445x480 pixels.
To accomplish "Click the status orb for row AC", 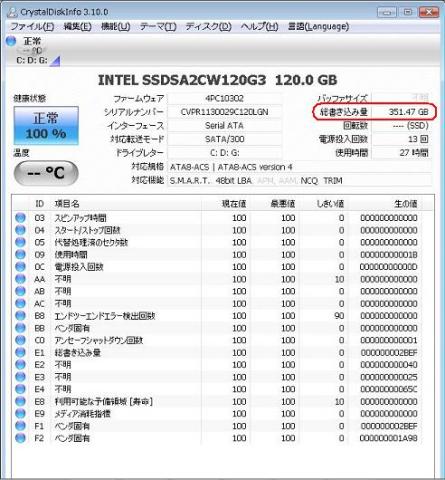I will [20, 303].
